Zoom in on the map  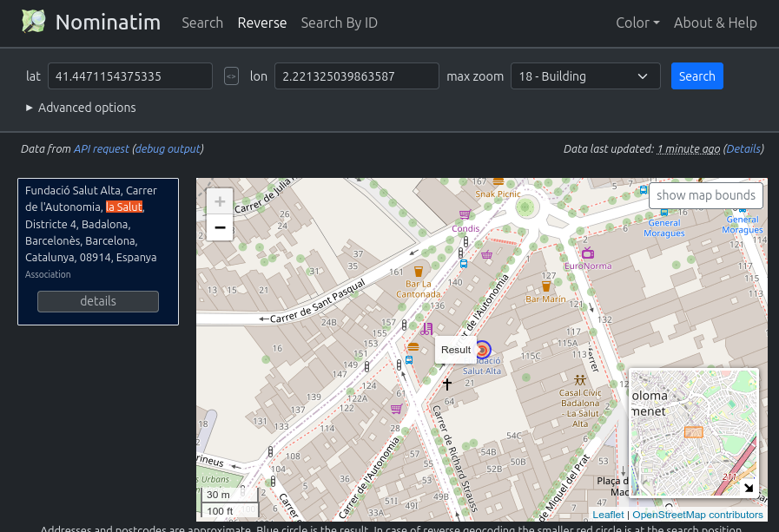[x=220, y=201]
